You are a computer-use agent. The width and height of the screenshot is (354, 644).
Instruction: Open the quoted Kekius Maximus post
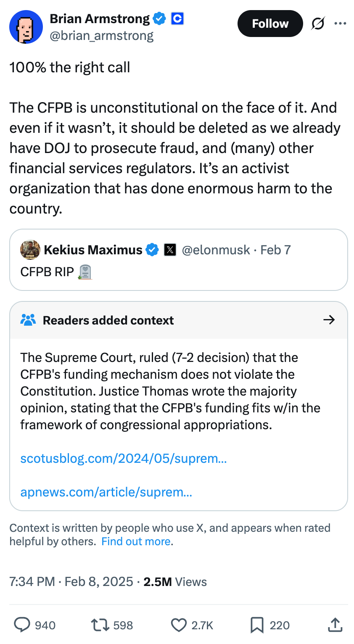[179, 260]
